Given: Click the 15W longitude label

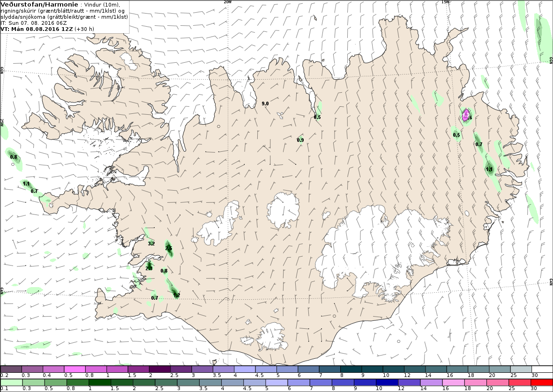Looking at the screenshot, I should pos(445,2).
